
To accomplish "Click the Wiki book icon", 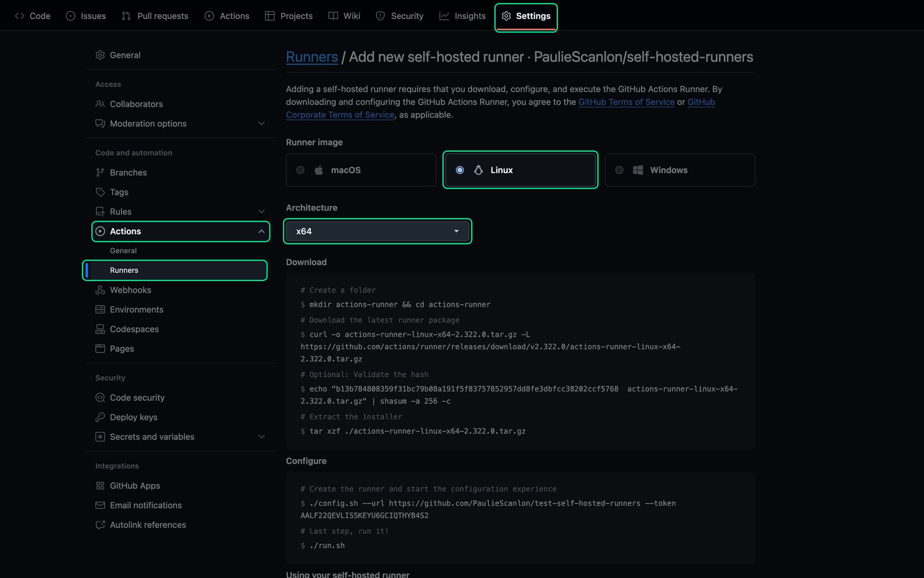I will point(333,15).
